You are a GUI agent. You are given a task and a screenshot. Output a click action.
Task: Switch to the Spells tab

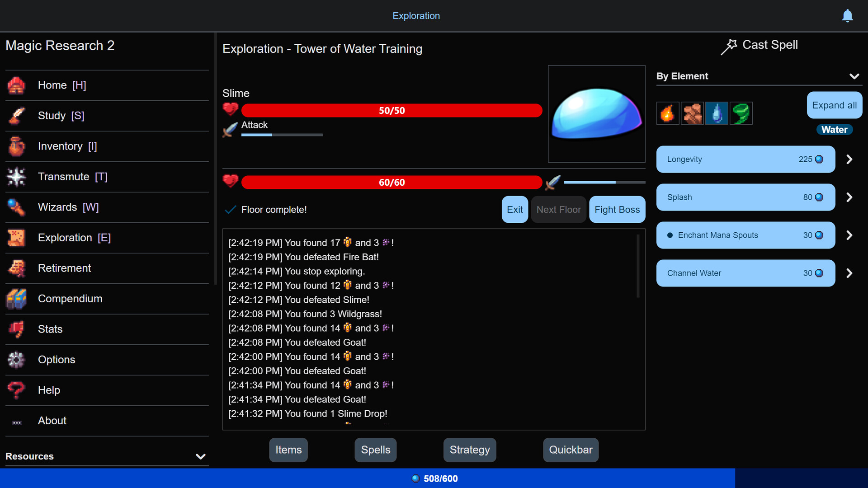point(375,449)
